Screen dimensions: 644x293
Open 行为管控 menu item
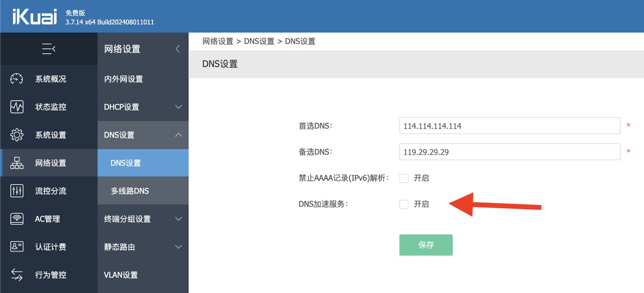(x=51, y=275)
